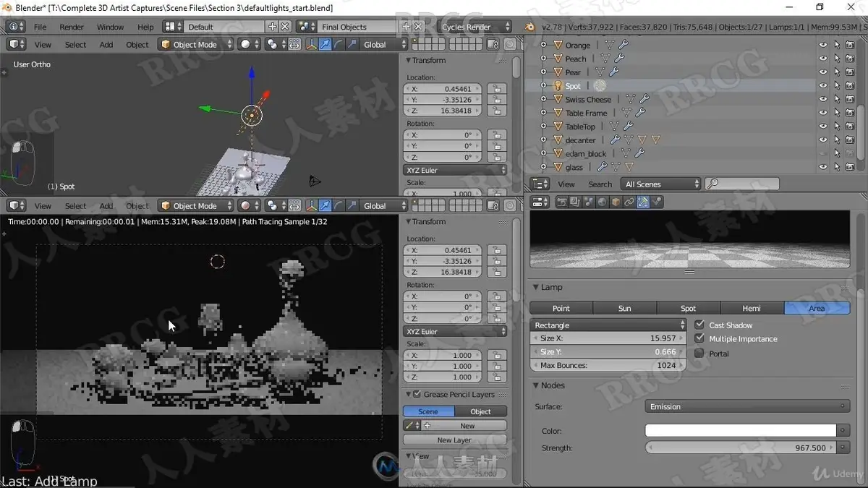Toggle 3D manipulator axes icon in bottom viewport header
Screen dimensions: 868x488
312,206
